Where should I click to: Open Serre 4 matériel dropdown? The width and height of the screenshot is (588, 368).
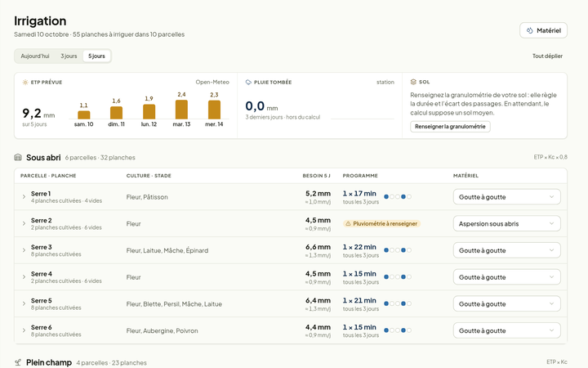click(506, 276)
